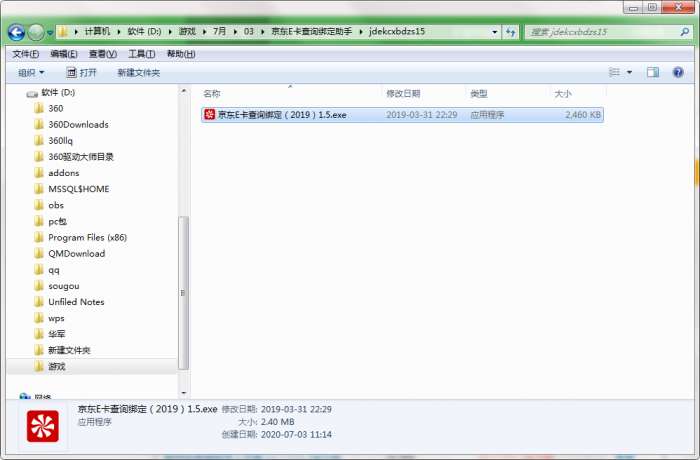Click the navigation pane scroll-up arrow
The height and width of the screenshot is (460, 700).
tap(183, 91)
